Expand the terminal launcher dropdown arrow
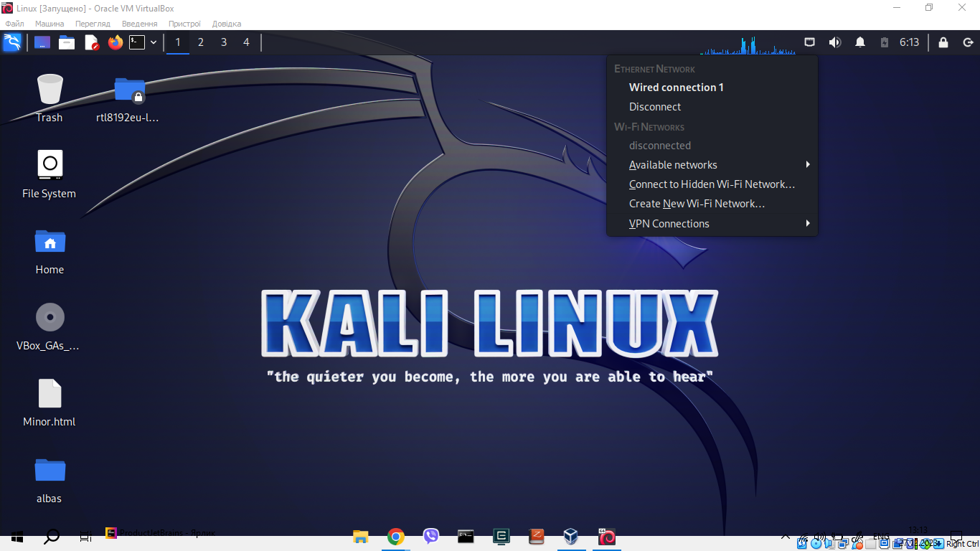The image size is (980, 551). (154, 42)
